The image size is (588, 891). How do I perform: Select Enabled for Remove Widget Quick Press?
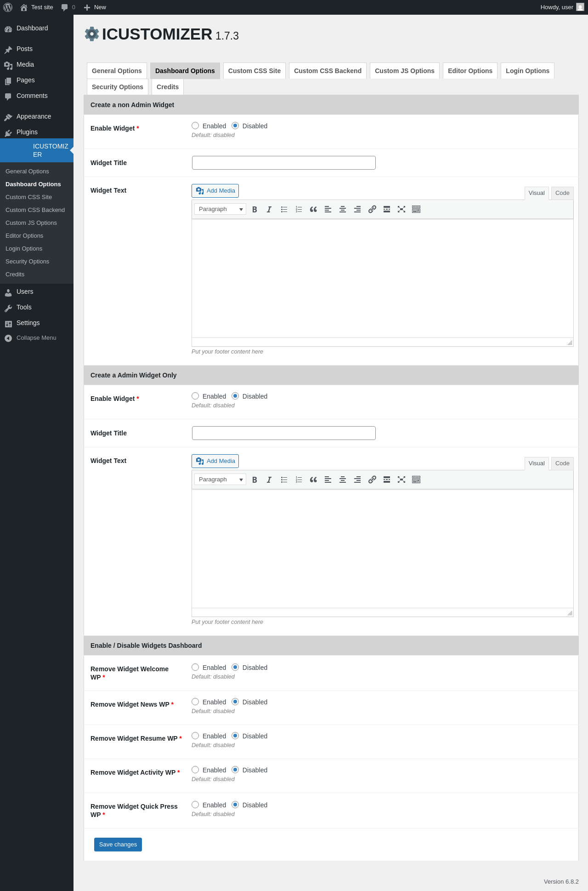click(195, 805)
